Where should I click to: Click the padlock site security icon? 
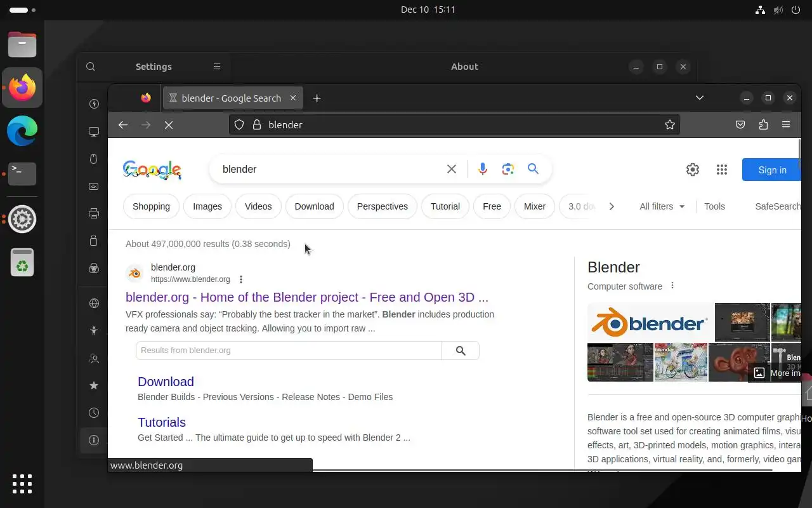click(x=257, y=125)
